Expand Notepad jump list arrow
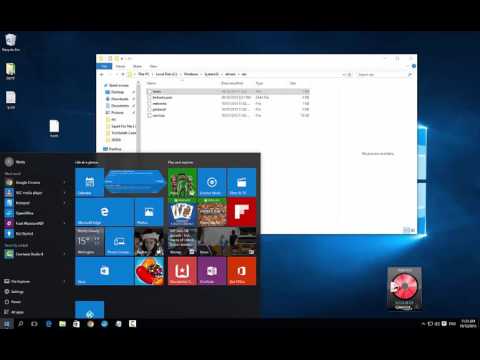This screenshot has width=480, height=360. (x=65, y=203)
